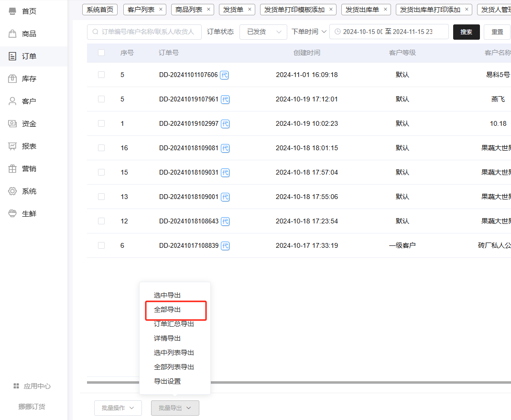Image resolution: width=511 pixels, height=420 pixels.
Task: Choose 全部导出 from the export menu
Action: coord(167,310)
